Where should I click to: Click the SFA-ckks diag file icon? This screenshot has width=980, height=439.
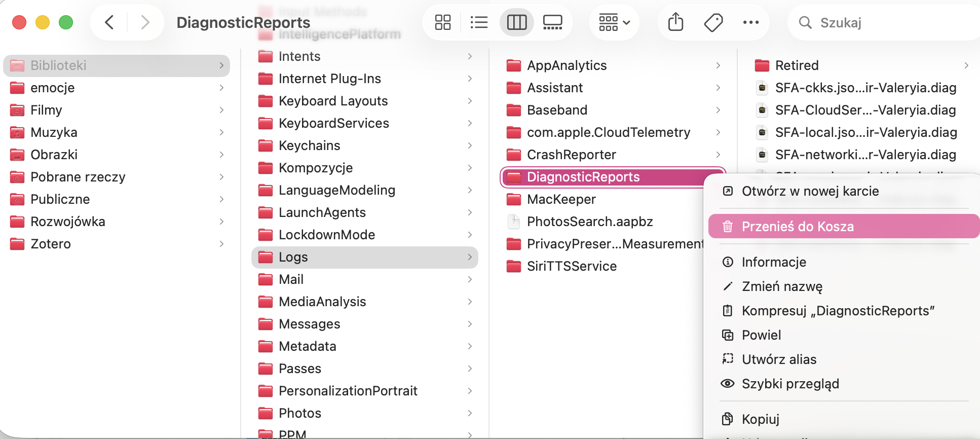[x=762, y=88]
